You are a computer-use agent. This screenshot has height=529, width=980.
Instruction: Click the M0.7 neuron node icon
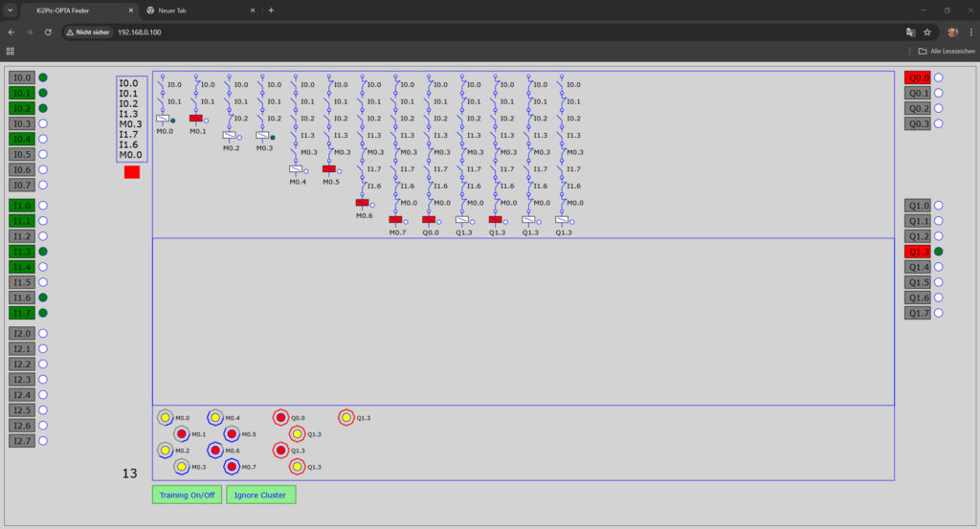(x=231, y=466)
